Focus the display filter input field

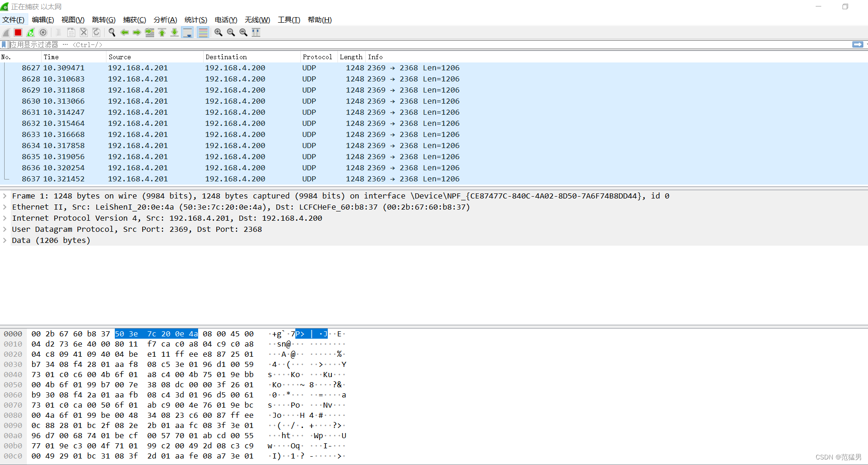(x=429, y=44)
